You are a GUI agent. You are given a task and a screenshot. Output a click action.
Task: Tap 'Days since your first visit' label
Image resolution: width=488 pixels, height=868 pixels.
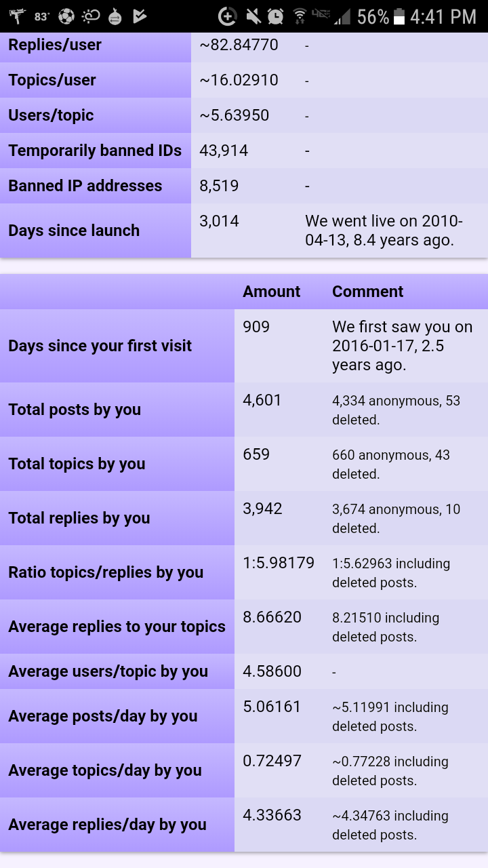click(100, 346)
